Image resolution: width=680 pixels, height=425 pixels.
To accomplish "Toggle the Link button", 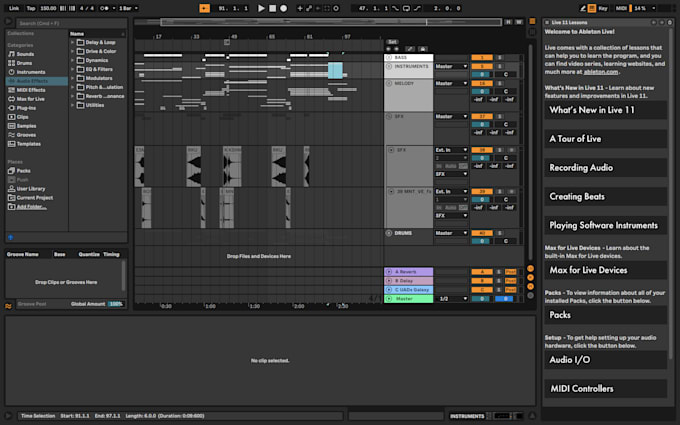I will pyautogui.click(x=14, y=8).
